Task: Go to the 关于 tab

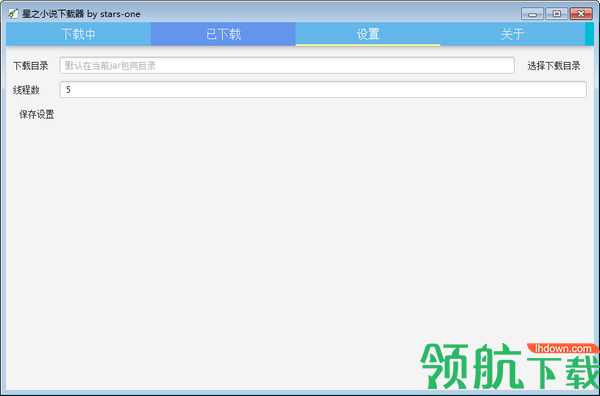Action: (x=512, y=34)
